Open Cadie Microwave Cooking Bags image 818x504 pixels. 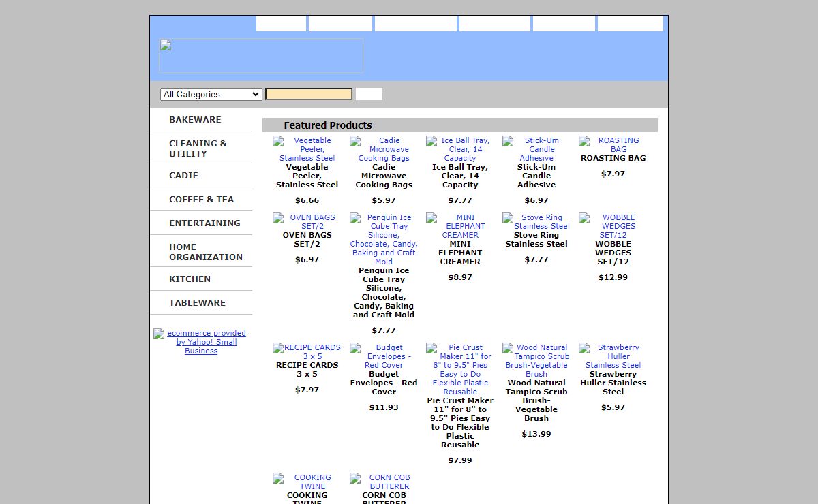pyautogui.click(x=384, y=149)
